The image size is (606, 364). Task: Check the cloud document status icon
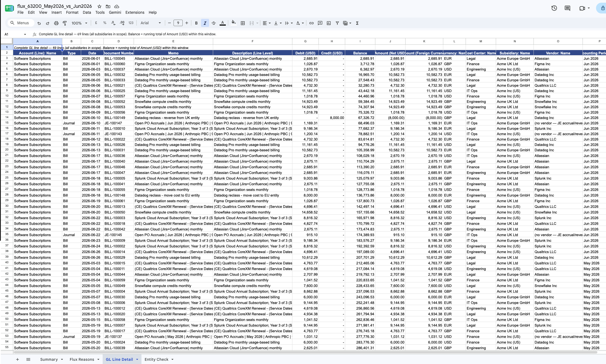tap(117, 6)
